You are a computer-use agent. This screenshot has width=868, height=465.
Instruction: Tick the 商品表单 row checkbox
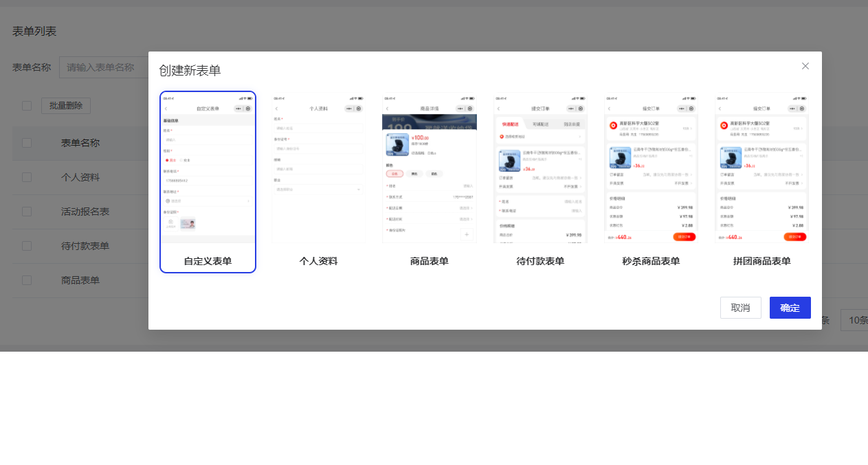pos(27,280)
